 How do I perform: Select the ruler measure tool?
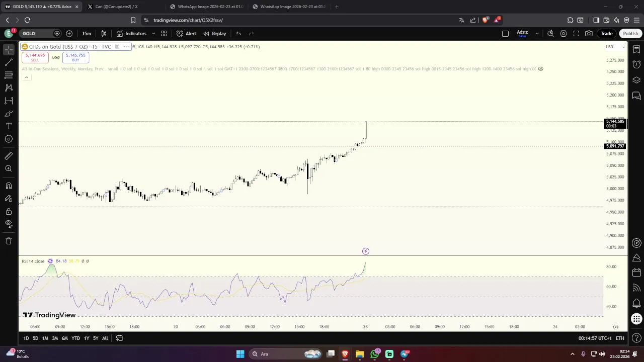(9, 156)
